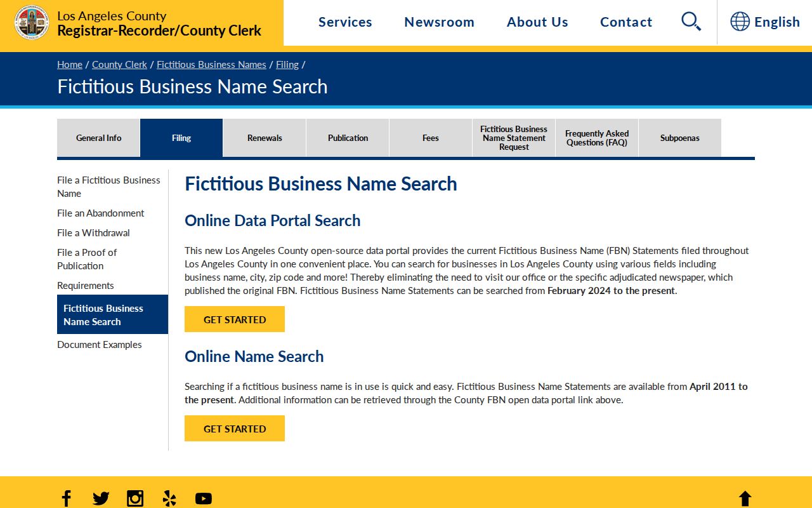The height and width of the screenshot is (508, 812).
Task: Open the Contact menu
Action: click(626, 22)
